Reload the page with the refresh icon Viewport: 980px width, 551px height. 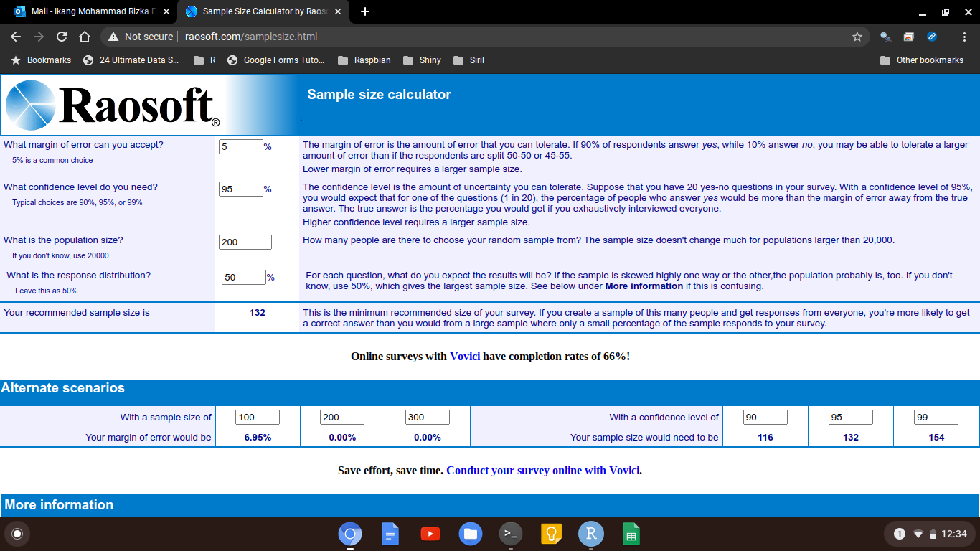click(62, 37)
